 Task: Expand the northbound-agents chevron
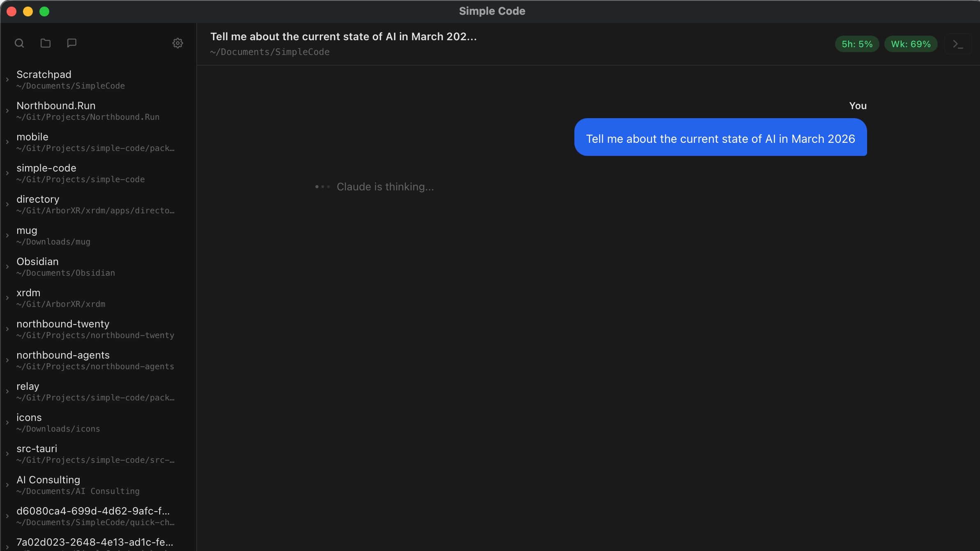pyautogui.click(x=7, y=360)
